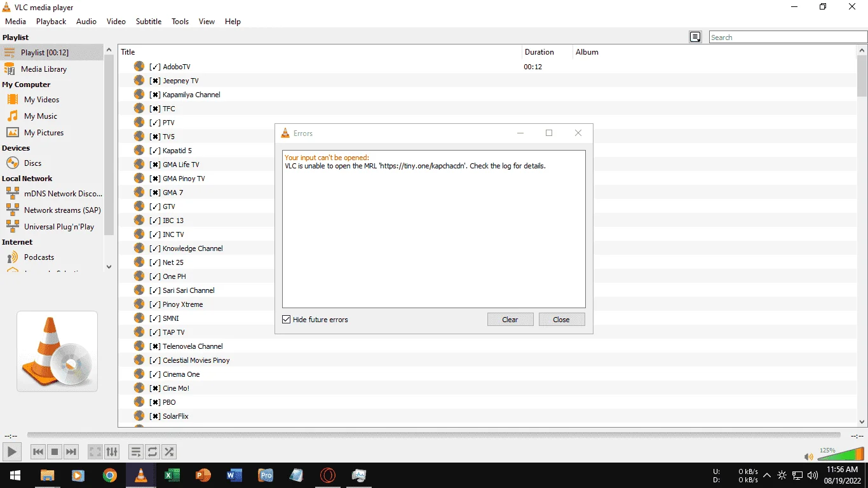Open the View menu

(207, 21)
